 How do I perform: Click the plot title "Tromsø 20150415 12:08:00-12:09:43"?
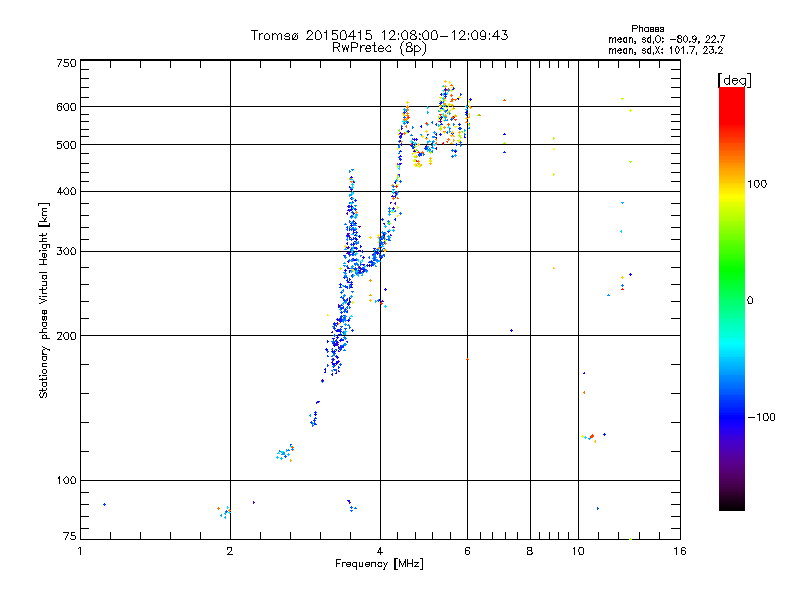click(x=379, y=35)
